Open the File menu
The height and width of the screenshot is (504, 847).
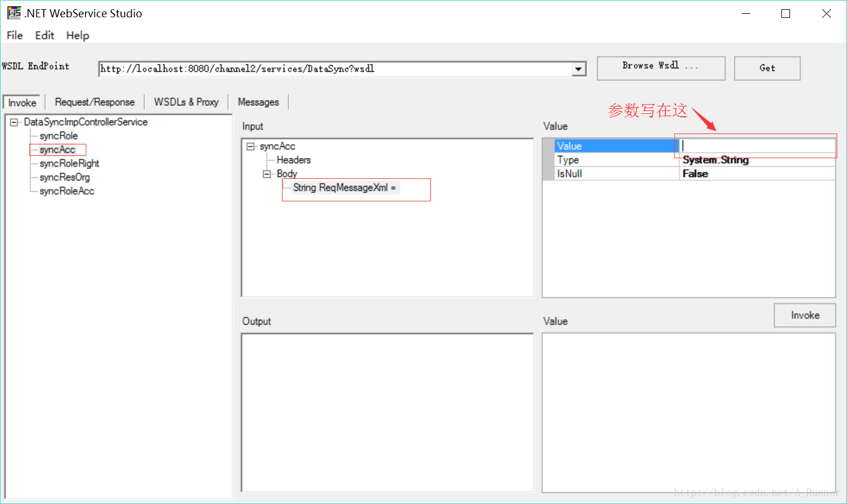pos(15,36)
